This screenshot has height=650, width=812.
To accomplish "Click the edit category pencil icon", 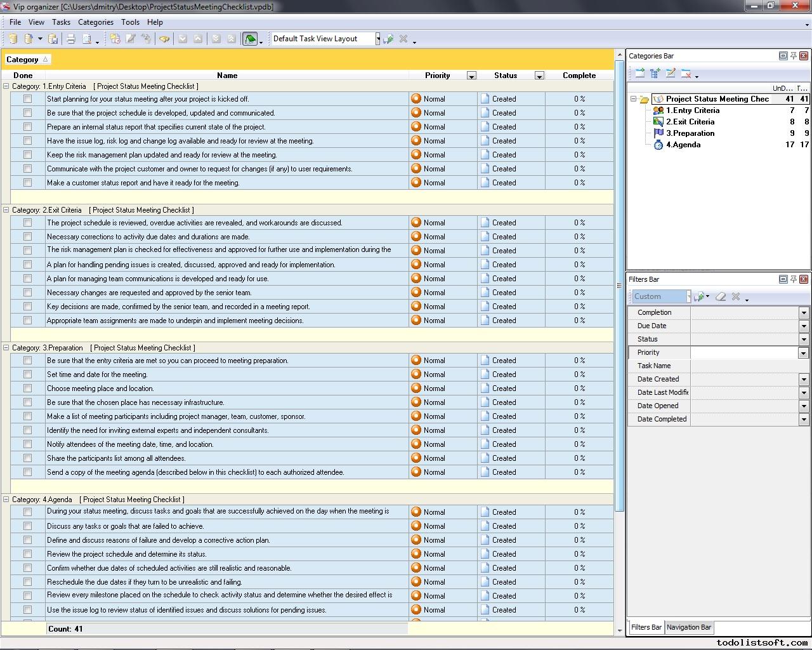I will click(671, 74).
